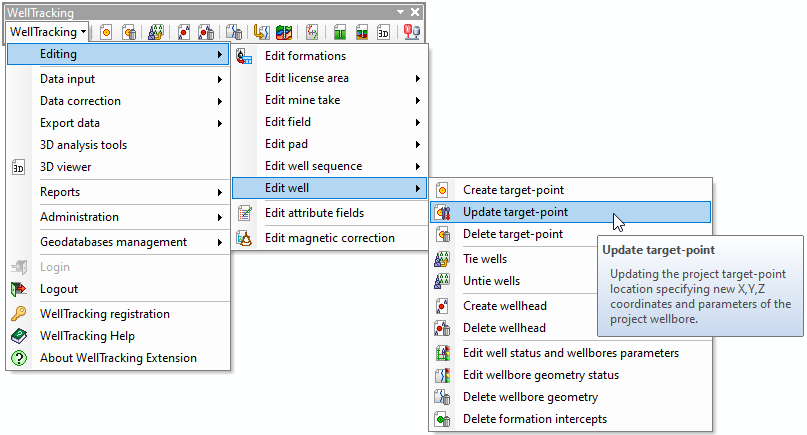
Task: Select the Editing menu item
Action: coord(118,54)
